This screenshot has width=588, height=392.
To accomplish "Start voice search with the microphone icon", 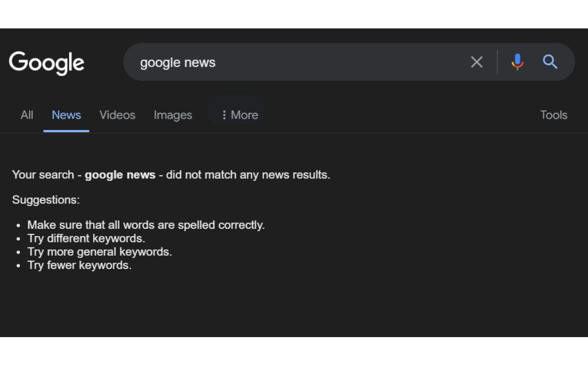I will tap(517, 62).
